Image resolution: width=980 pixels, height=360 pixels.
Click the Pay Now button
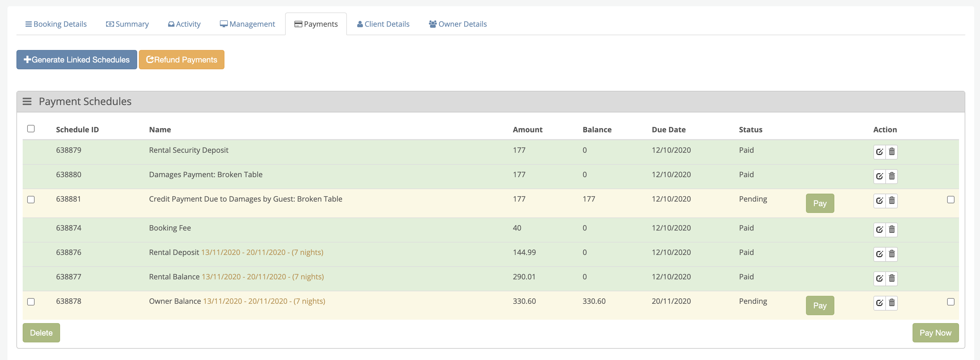click(935, 332)
